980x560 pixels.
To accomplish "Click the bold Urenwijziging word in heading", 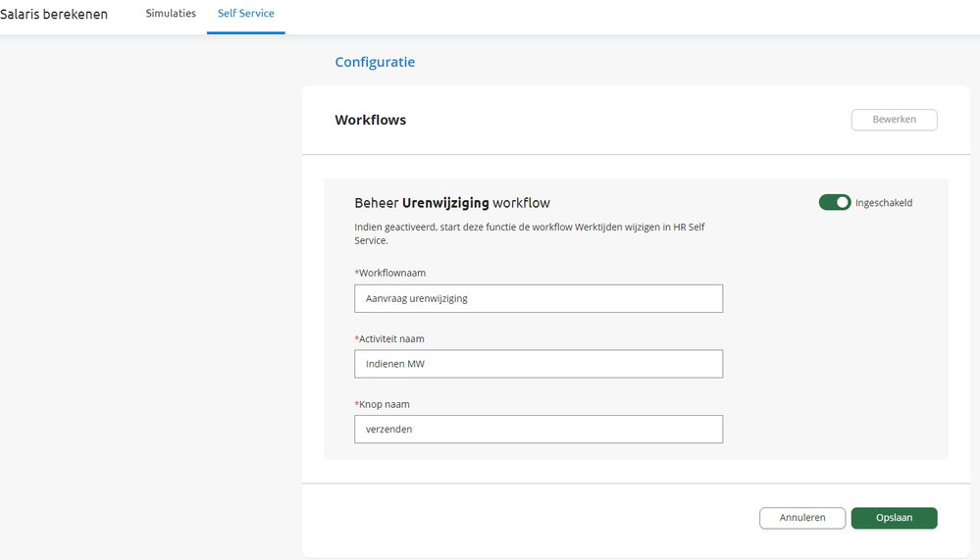I will pyautogui.click(x=445, y=203).
